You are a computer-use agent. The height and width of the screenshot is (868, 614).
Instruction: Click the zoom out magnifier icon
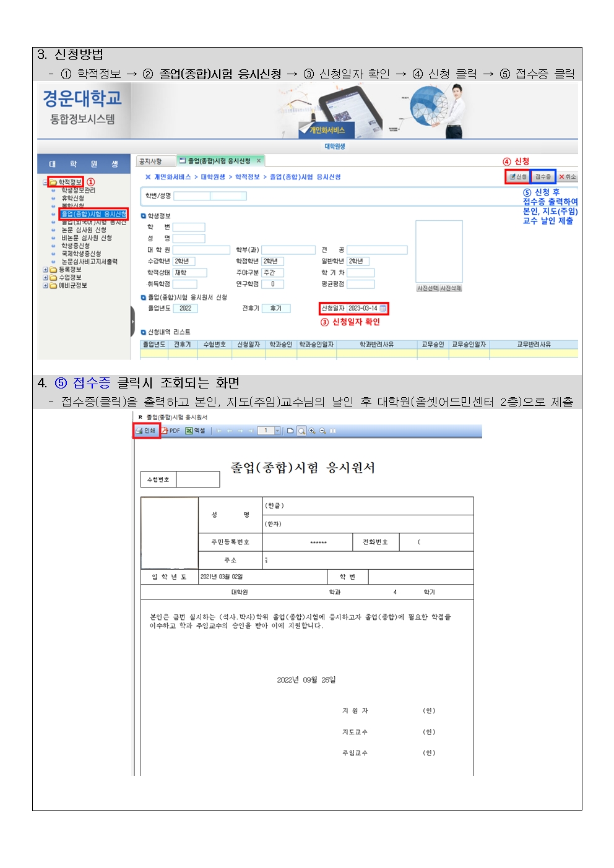322,431
